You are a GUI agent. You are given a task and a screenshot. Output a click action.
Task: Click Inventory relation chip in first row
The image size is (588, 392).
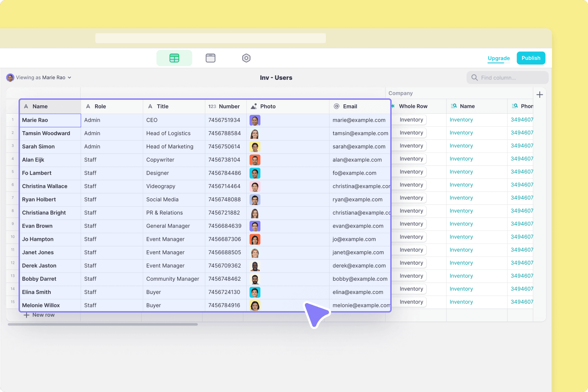point(411,120)
